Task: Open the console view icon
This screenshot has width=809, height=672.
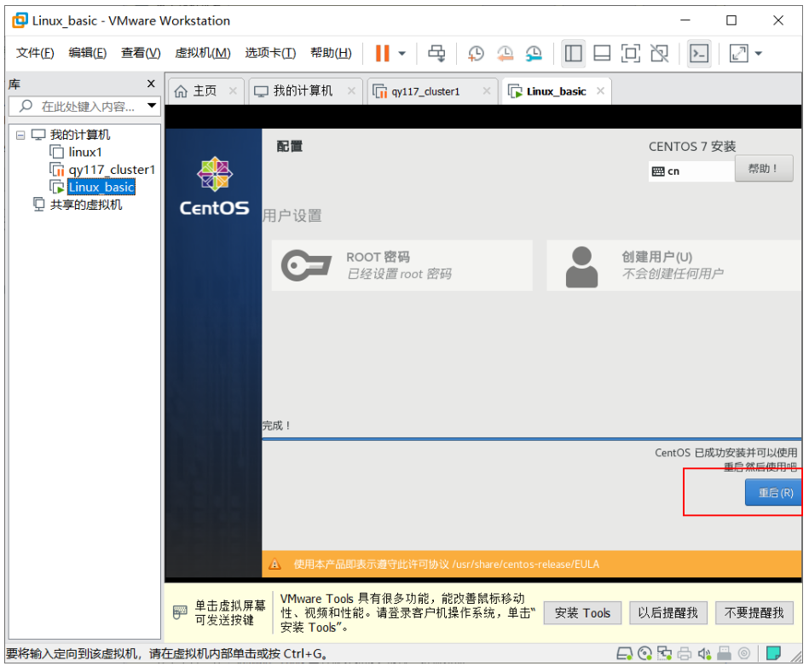Action: point(699,53)
